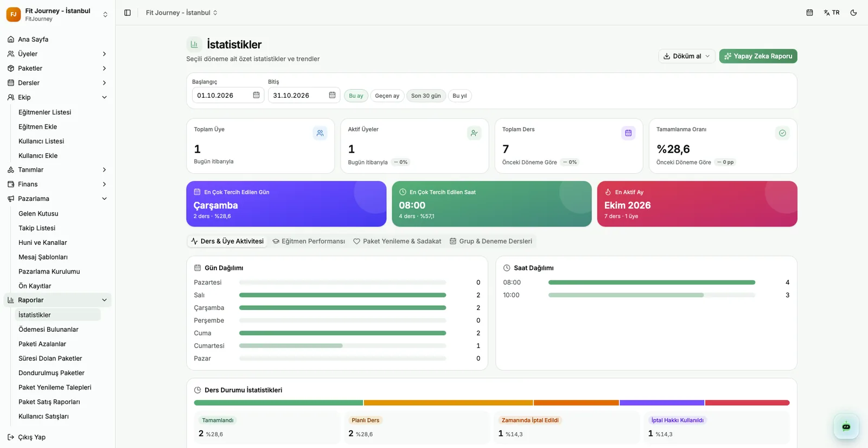Expand the Paketler sidebar menu
Image resolution: width=868 pixels, height=448 pixels.
(x=58, y=68)
